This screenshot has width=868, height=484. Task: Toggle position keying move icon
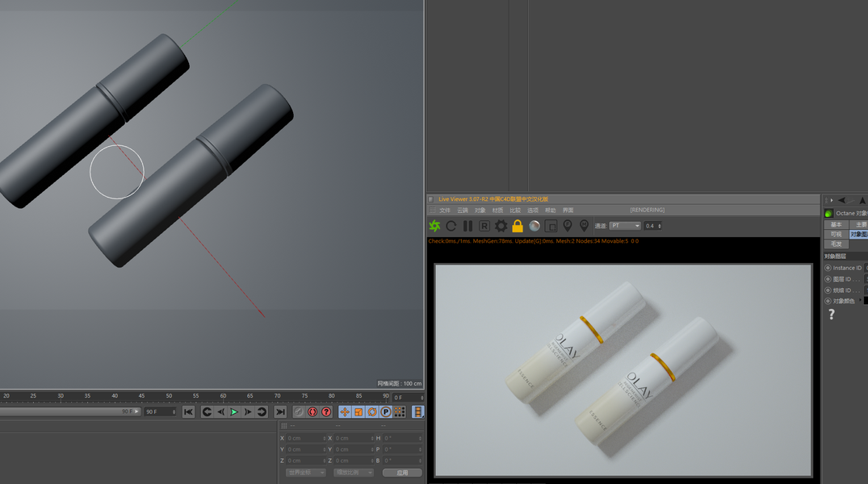pos(345,411)
